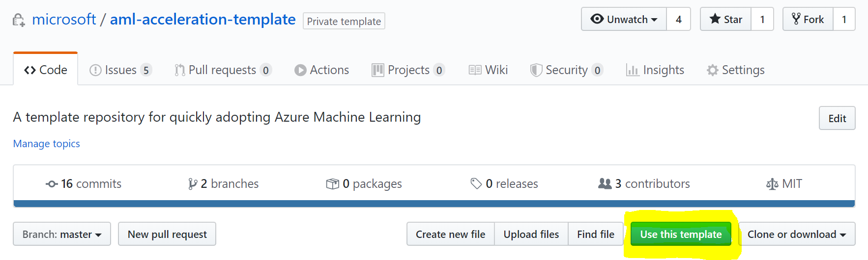Switch to the Wiki tab
The image size is (868, 260).
point(488,70)
